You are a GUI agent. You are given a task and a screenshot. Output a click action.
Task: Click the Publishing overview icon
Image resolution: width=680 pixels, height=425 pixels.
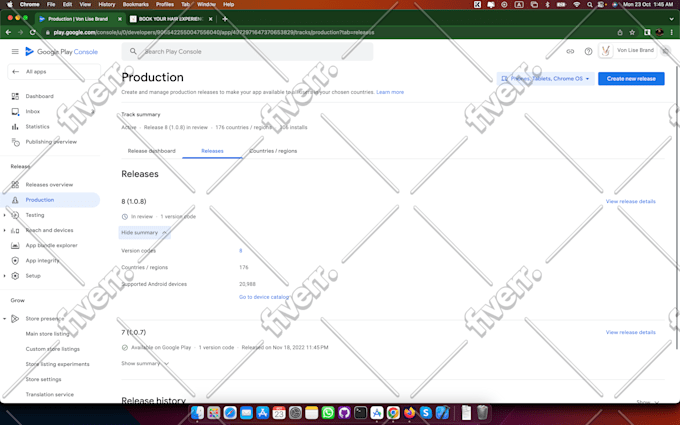coord(15,142)
